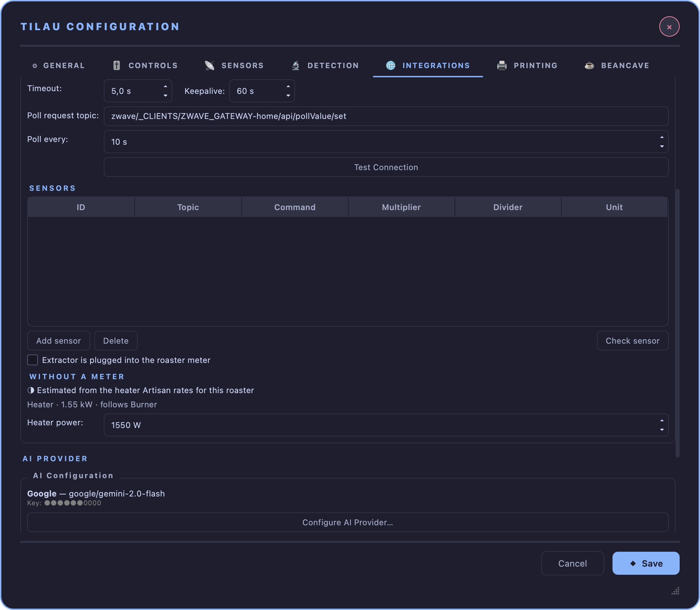700x610 pixels.
Task: Click the Multiplier column header
Action: pyautogui.click(x=401, y=207)
